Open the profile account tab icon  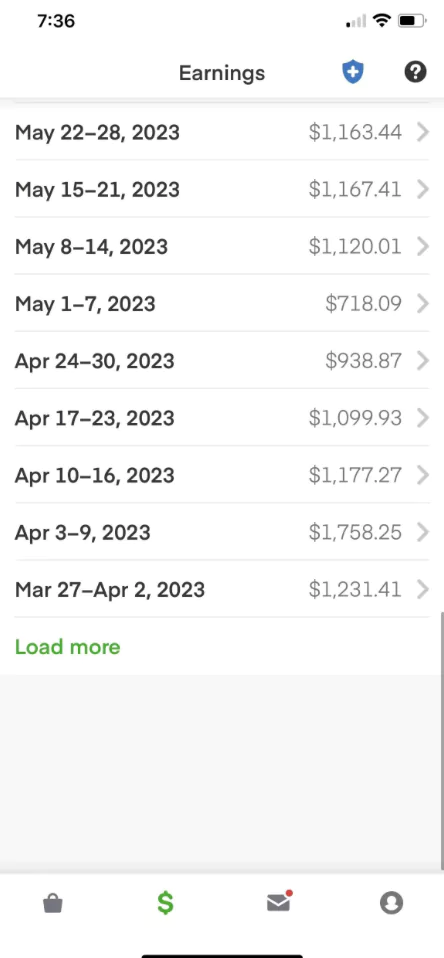(391, 903)
